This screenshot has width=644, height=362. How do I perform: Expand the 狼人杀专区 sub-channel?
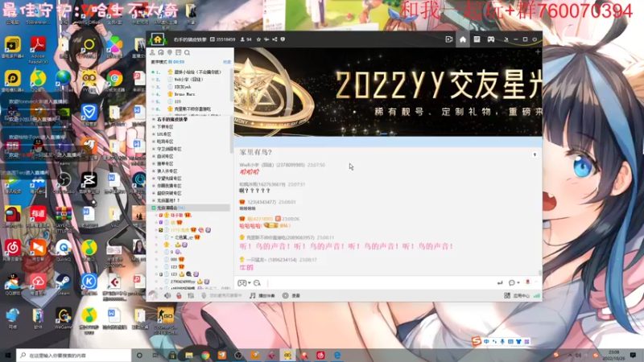click(x=154, y=171)
